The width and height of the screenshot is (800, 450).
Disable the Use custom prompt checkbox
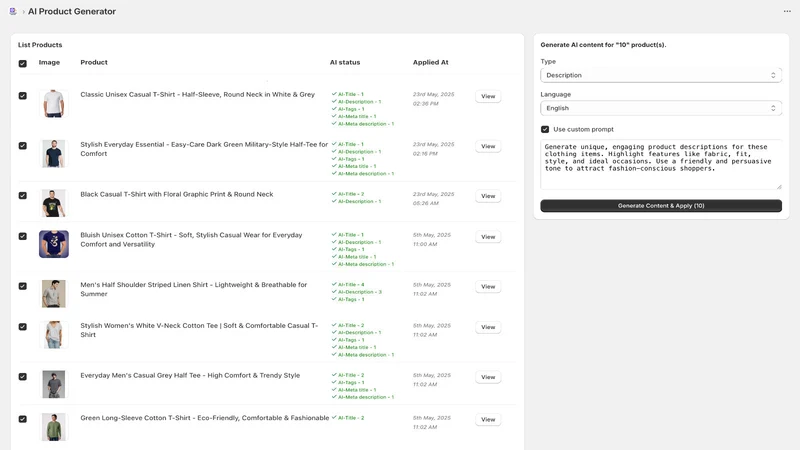(545, 130)
